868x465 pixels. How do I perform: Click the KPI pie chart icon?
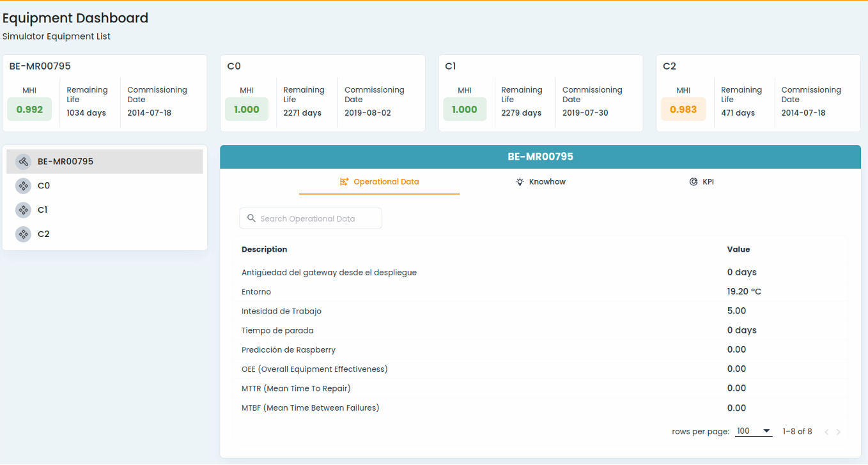click(x=694, y=182)
